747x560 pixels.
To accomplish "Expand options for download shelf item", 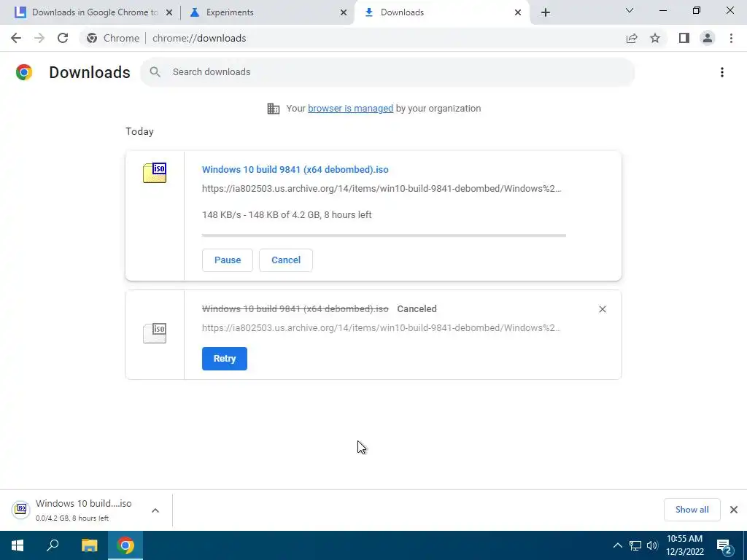I will tap(155, 510).
